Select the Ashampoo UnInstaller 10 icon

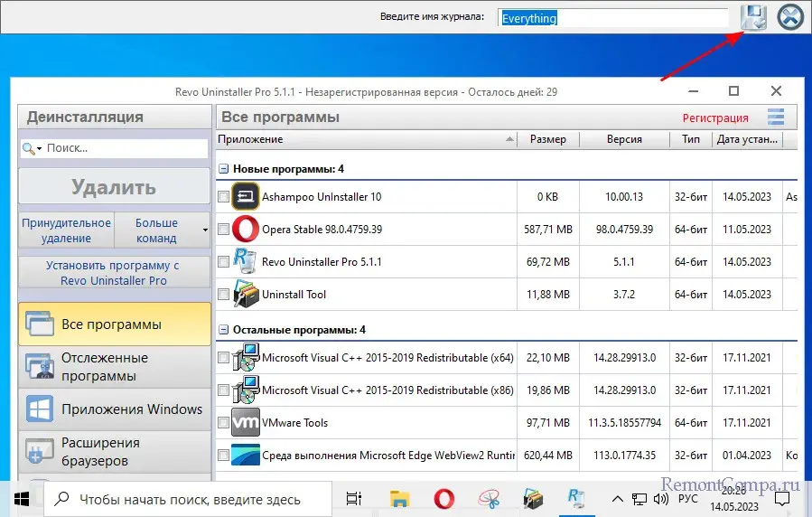[x=246, y=197]
